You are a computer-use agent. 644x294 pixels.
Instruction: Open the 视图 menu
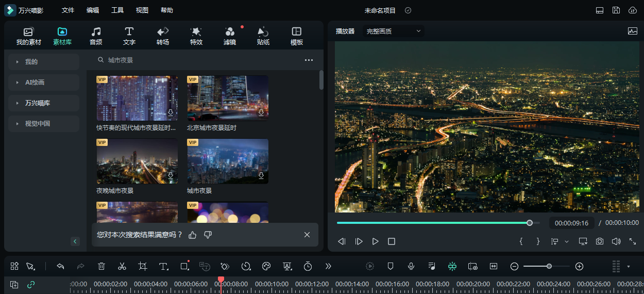[x=142, y=10]
